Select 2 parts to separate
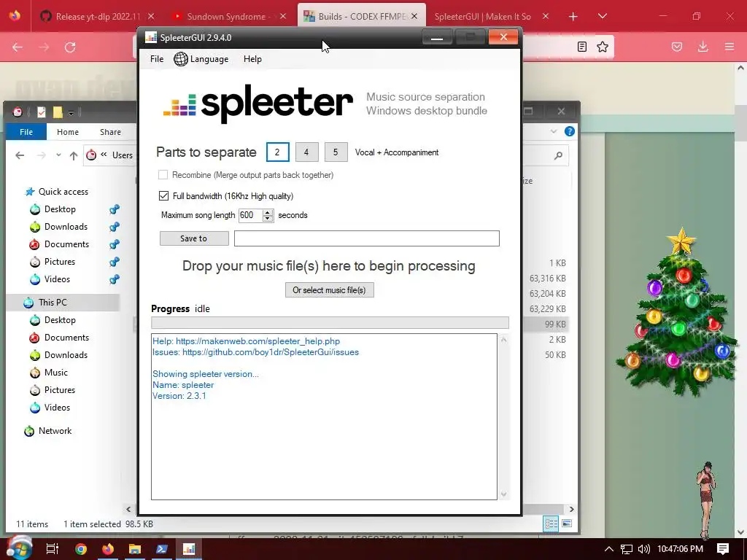 click(x=277, y=152)
